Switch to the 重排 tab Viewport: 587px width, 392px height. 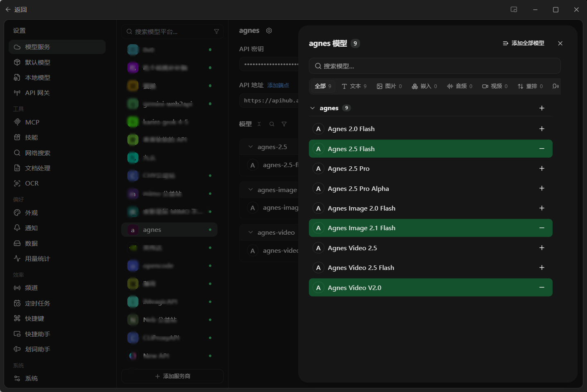tap(530, 86)
